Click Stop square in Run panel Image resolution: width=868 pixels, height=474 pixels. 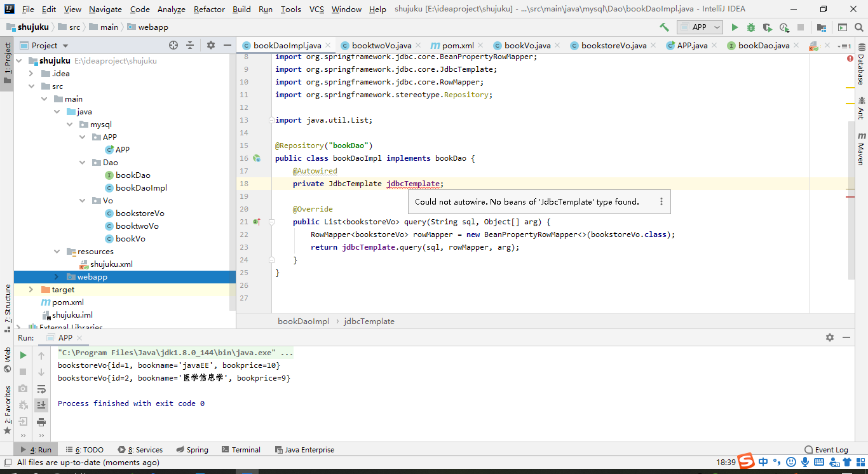[23, 372]
